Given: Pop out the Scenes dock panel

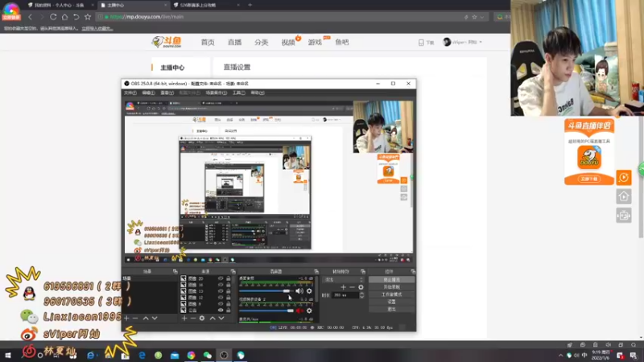Looking at the screenshot, I should (175, 272).
